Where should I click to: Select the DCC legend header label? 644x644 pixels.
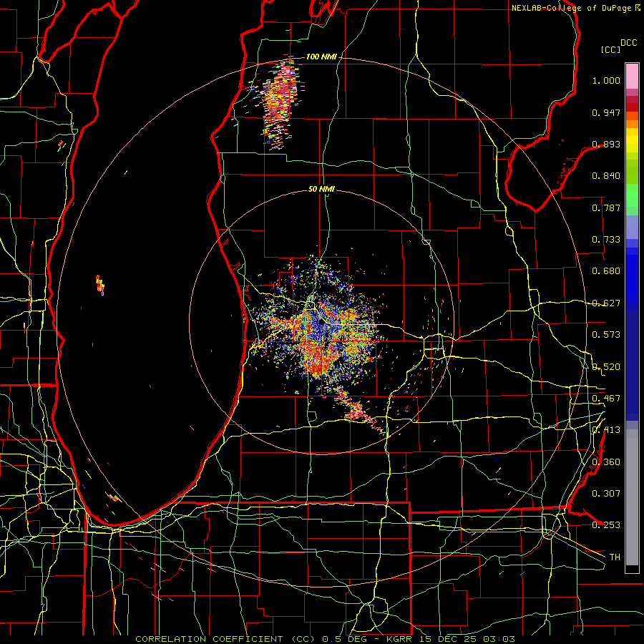tap(629, 43)
